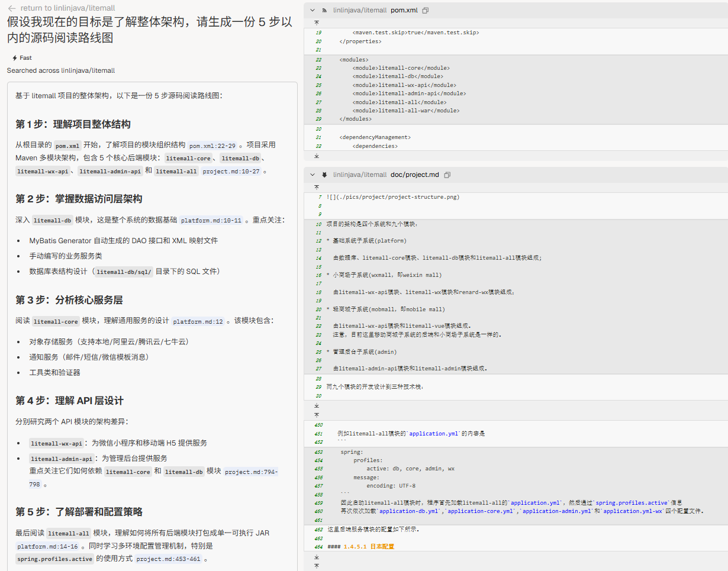This screenshot has height=571, width=728.
Task: Collapse the doc/project.md code panel
Action: (x=313, y=175)
